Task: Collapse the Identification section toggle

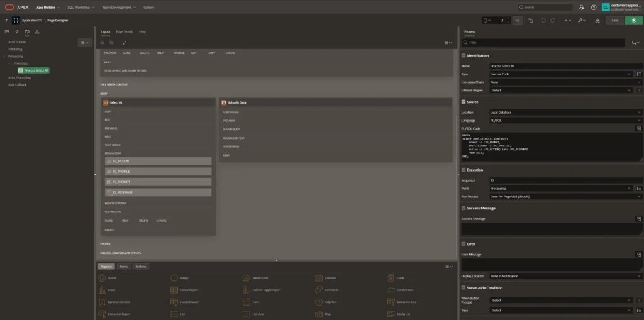Action: [464, 55]
